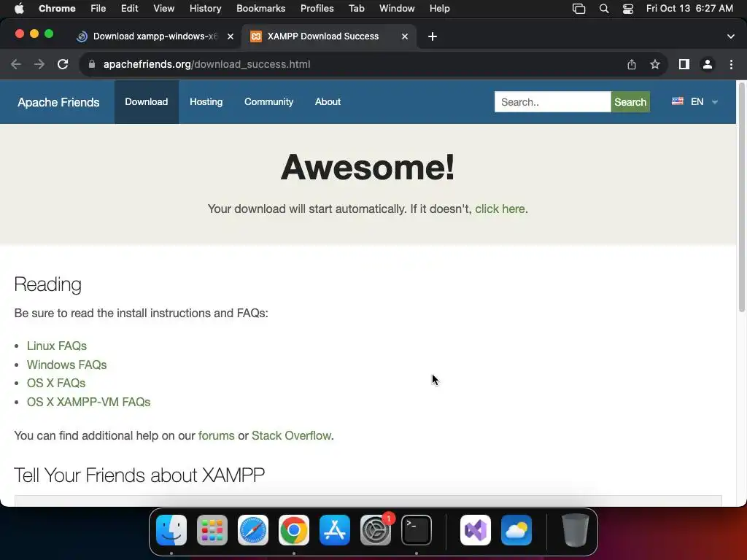747x560 pixels.
Task: Open Stage Manager windows icon in menu bar
Action: pyautogui.click(x=578, y=9)
